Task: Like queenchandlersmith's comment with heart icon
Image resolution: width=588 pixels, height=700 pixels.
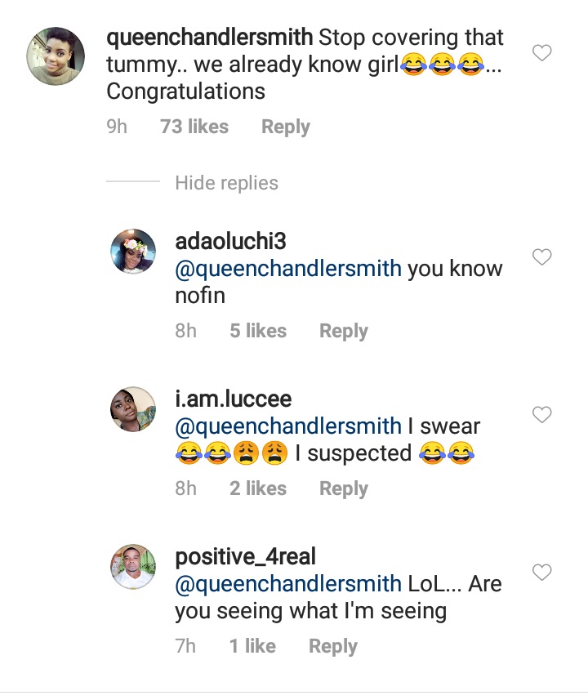Action: coord(541,54)
